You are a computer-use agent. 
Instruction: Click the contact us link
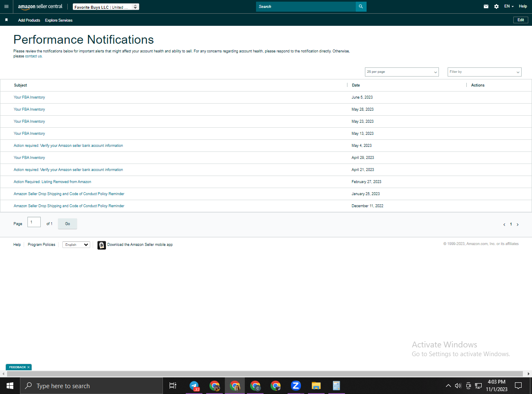coord(34,56)
